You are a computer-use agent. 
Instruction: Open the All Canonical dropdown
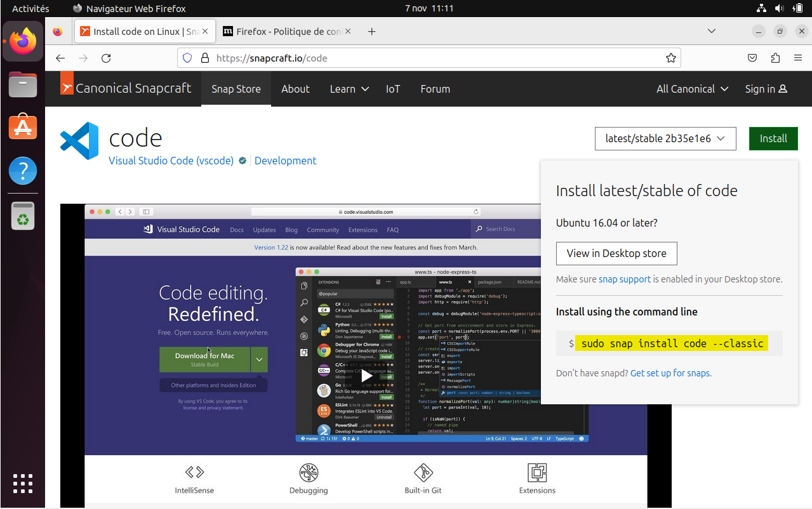pos(692,89)
